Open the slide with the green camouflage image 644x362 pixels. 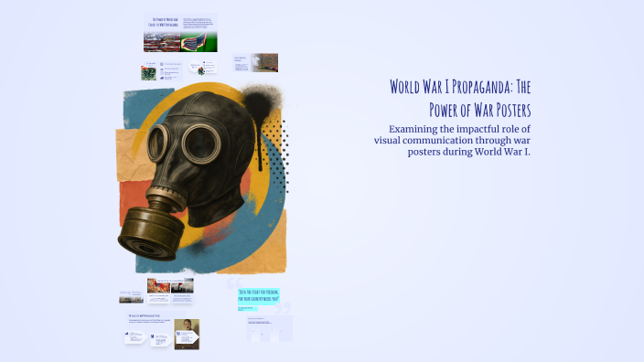click(x=162, y=71)
